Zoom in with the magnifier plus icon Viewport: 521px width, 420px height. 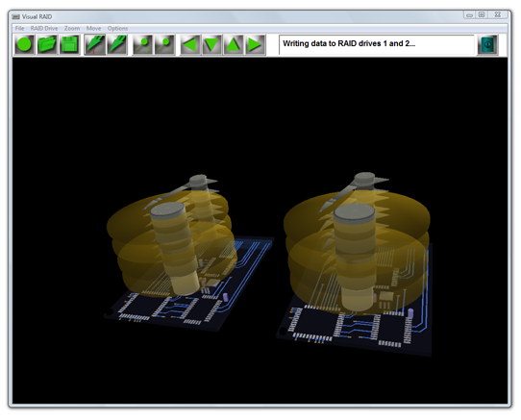tap(143, 44)
